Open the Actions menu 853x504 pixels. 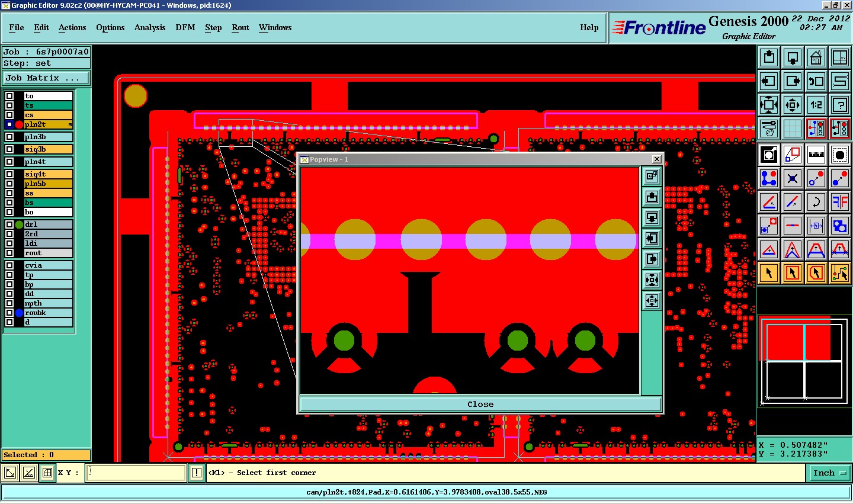[x=72, y=27]
